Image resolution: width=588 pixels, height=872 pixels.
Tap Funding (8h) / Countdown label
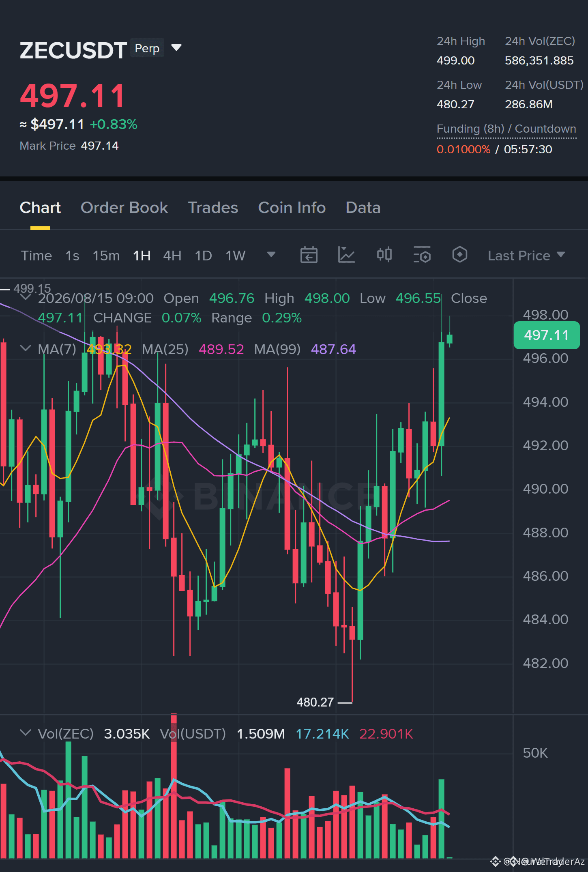tap(506, 129)
